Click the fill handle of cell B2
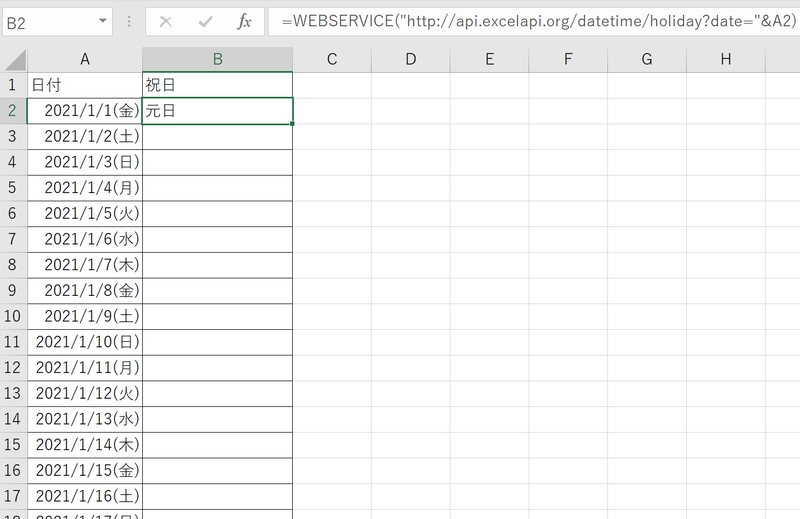Screen dimensions: 800x519 click(x=292, y=124)
